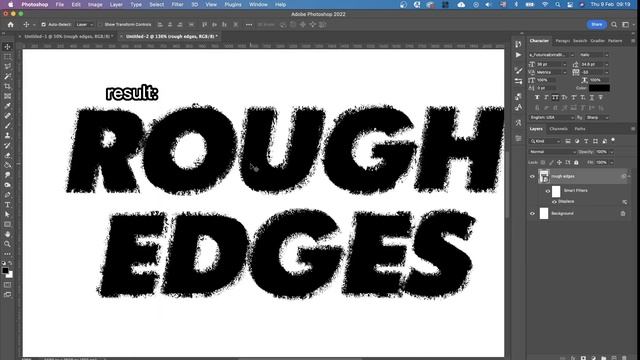Select the Healing Brush tool
Viewport: 640px width, 360px height.
click(x=7, y=116)
